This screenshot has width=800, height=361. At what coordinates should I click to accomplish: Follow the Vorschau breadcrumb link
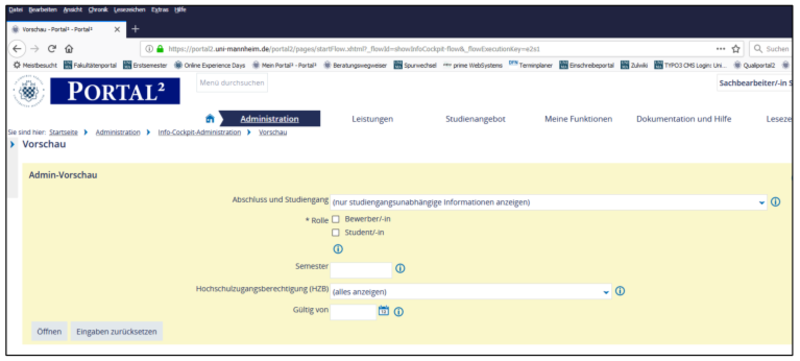273,132
